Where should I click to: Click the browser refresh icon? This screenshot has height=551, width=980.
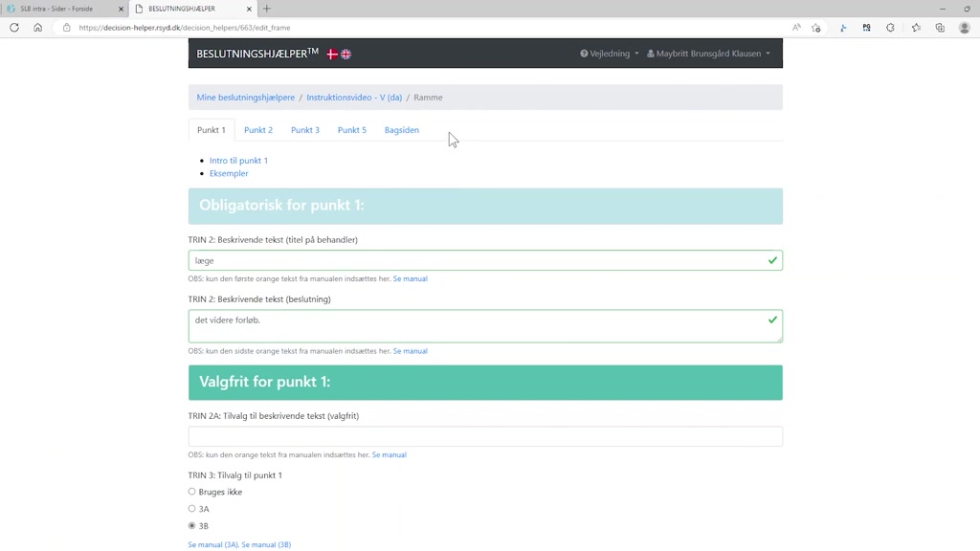tap(14, 28)
